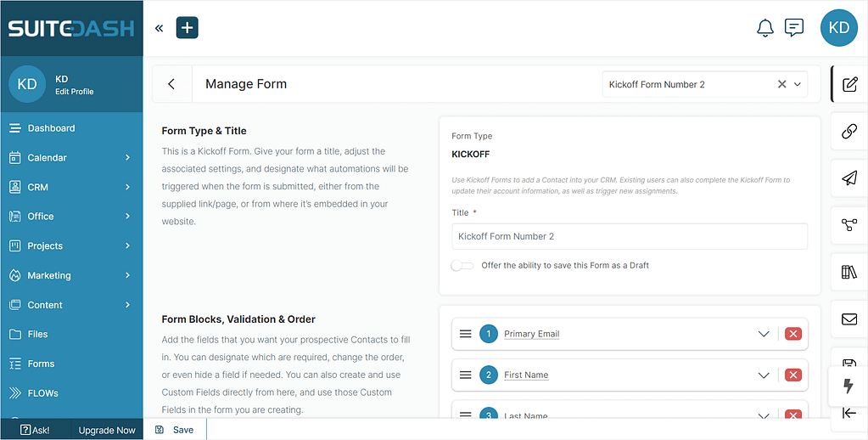This screenshot has height=440, width=868.
Task: Expand the Calendar menu
Action: [x=71, y=157]
